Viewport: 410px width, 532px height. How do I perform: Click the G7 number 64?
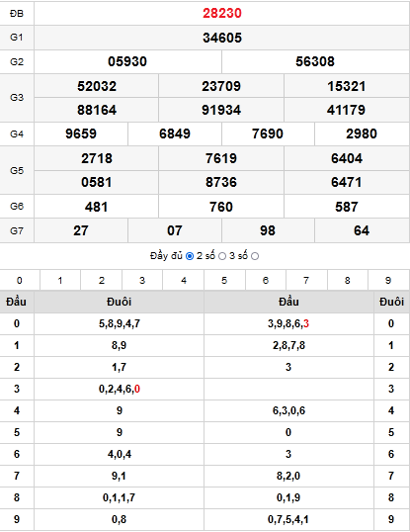click(x=362, y=230)
